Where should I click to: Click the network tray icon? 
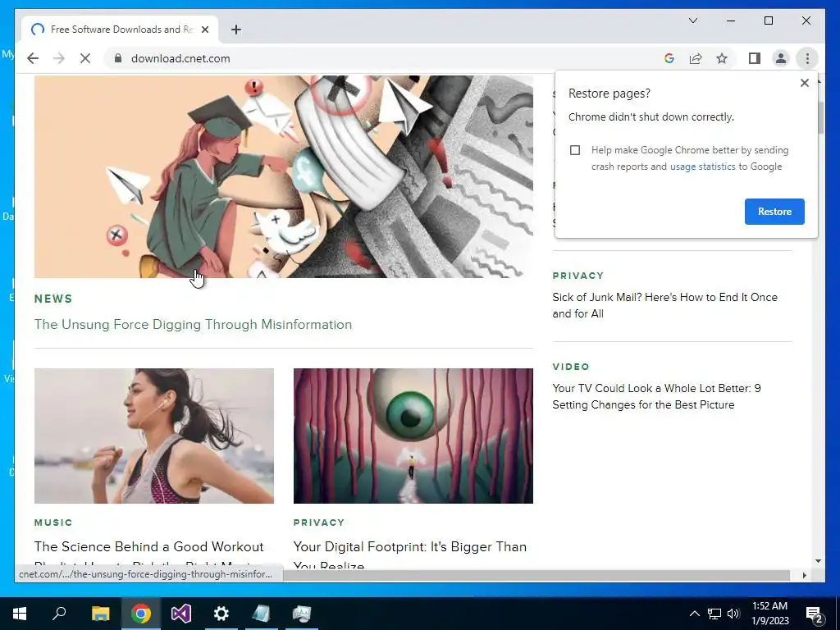pos(714,614)
